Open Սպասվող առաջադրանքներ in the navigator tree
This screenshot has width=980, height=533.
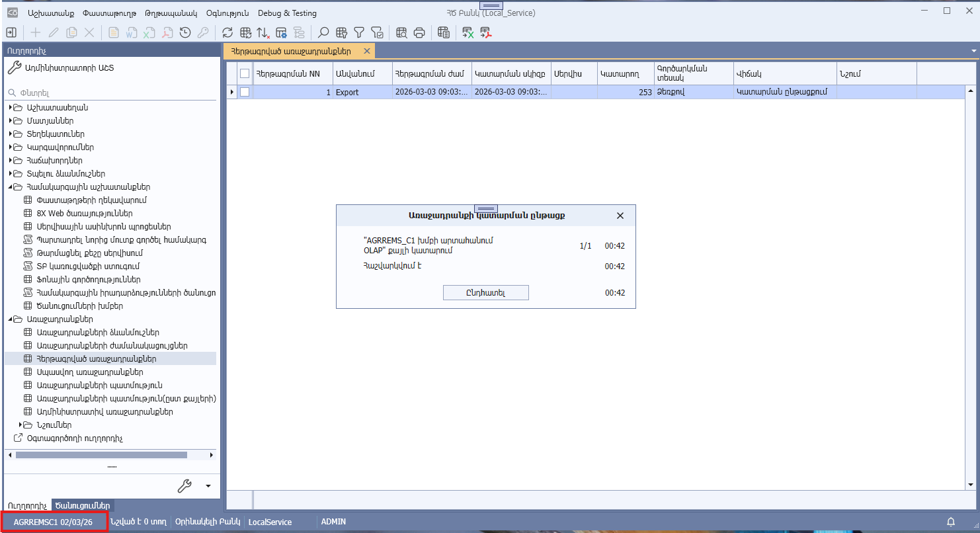click(x=90, y=372)
